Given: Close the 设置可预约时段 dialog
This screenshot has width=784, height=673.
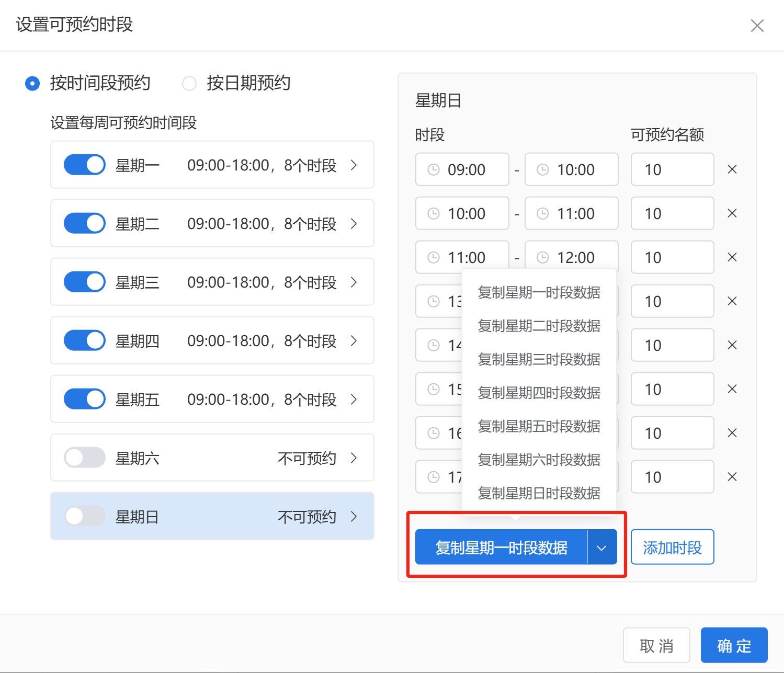Looking at the screenshot, I should click(x=757, y=26).
